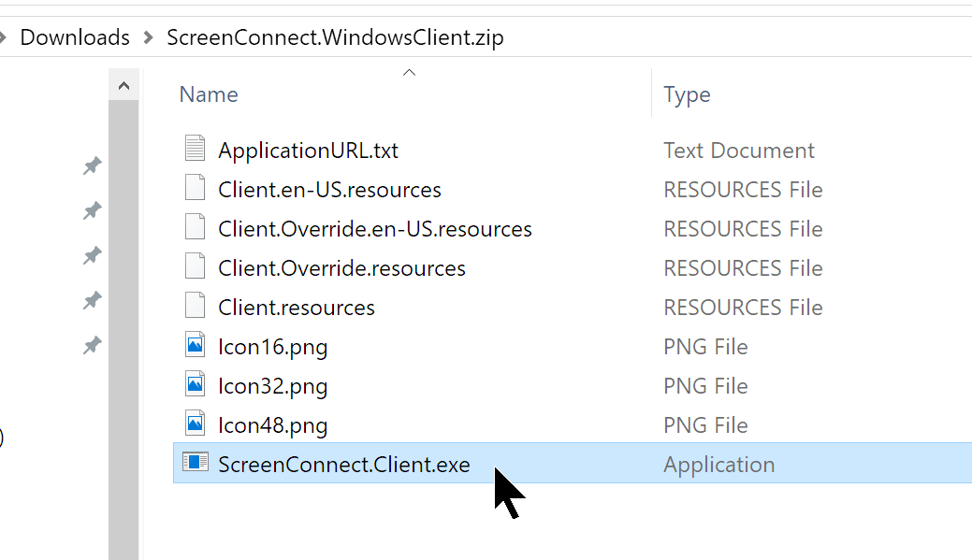Click the Icon48.png image icon
The image size is (972, 560).
click(195, 424)
